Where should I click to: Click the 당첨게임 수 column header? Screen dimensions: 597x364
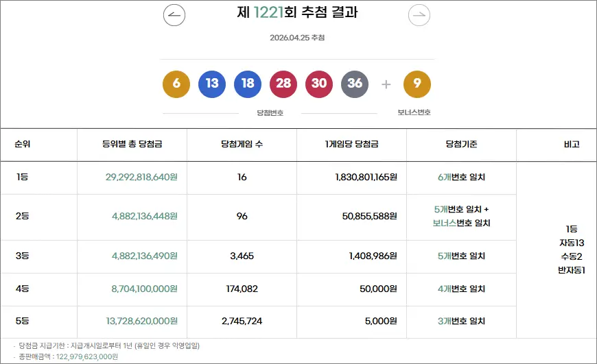tap(242, 145)
